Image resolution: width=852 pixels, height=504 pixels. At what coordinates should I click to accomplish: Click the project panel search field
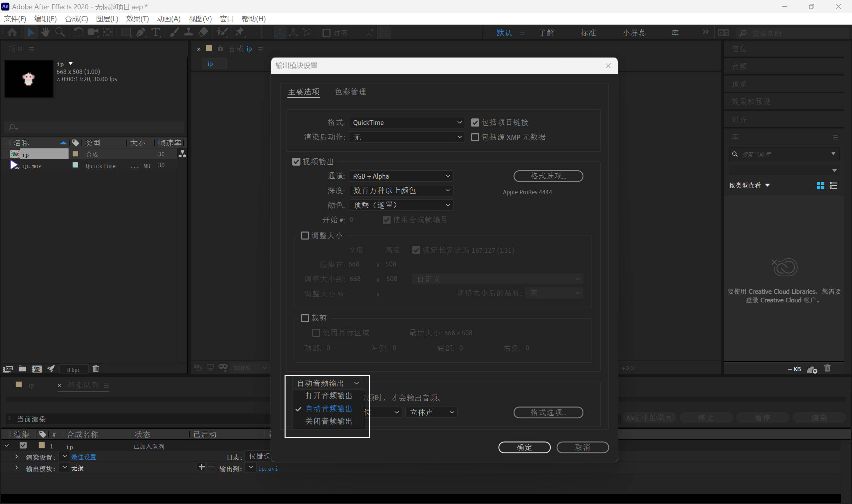tap(95, 127)
